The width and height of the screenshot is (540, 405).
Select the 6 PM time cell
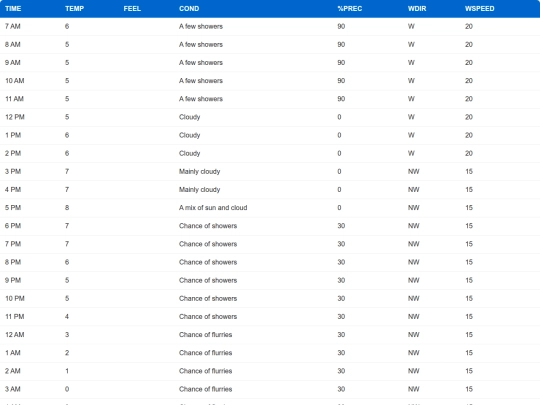(x=13, y=226)
